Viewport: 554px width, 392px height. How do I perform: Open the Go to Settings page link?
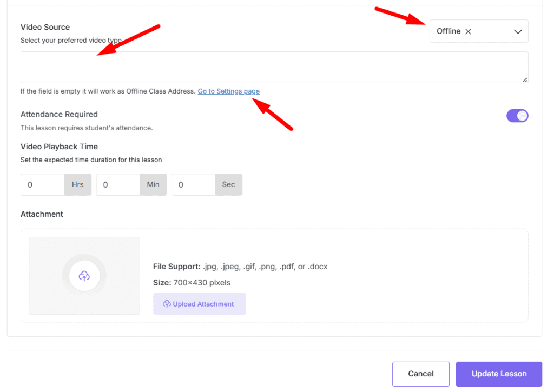(228, 91)
